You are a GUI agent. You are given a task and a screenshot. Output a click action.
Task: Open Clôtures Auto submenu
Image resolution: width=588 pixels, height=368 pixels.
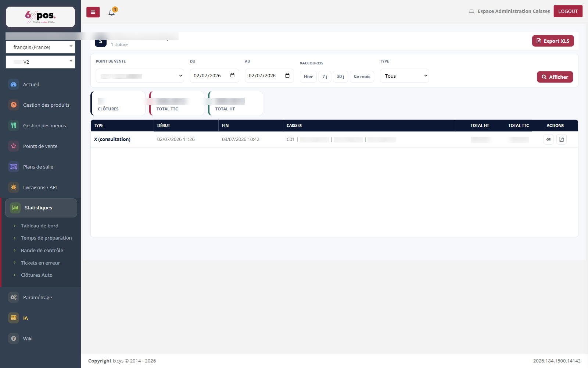(x=37, y=275)
